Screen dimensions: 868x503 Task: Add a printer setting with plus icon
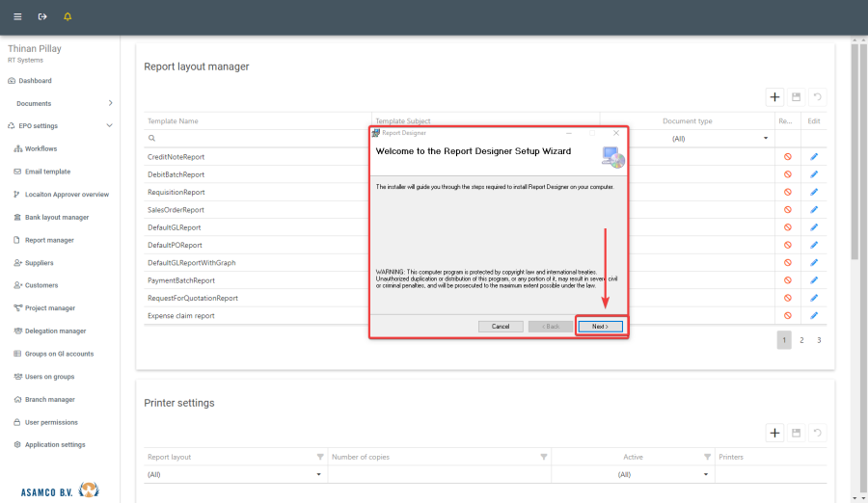pos(774,434)
